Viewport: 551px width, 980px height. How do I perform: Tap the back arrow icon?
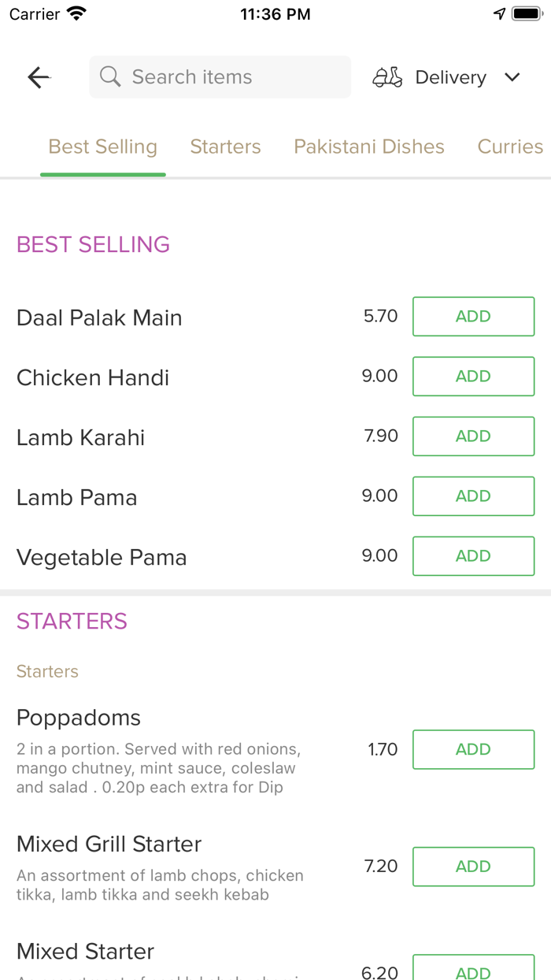coord(39,77)
